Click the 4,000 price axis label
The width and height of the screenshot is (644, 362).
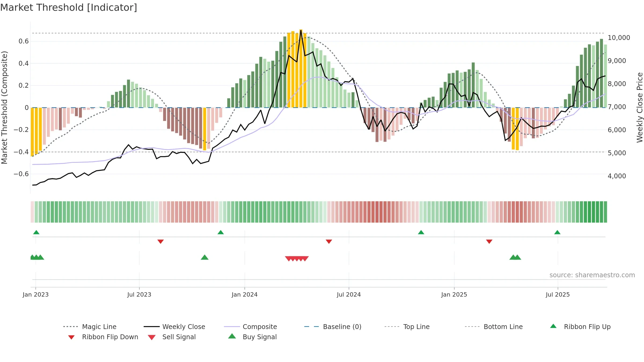pyautogui.click(x=617, y=176)
